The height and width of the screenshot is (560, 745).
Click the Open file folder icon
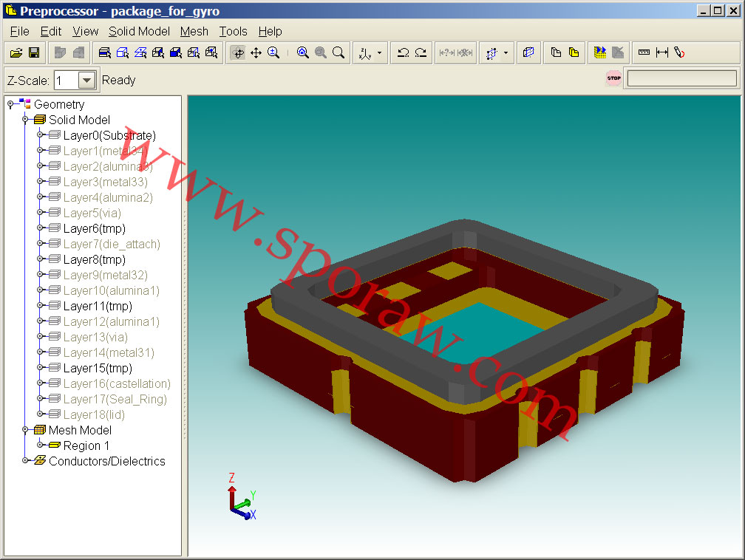pos(16,52)
